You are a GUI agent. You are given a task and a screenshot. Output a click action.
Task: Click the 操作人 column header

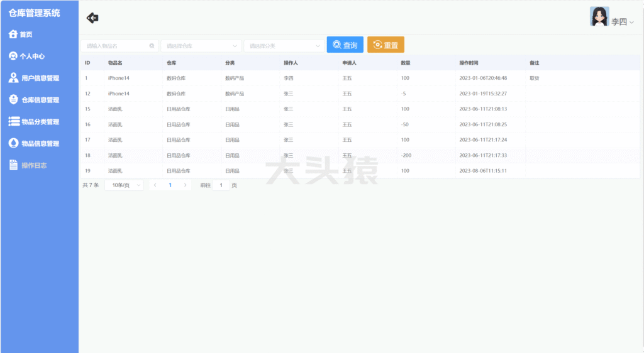point(291,63)
